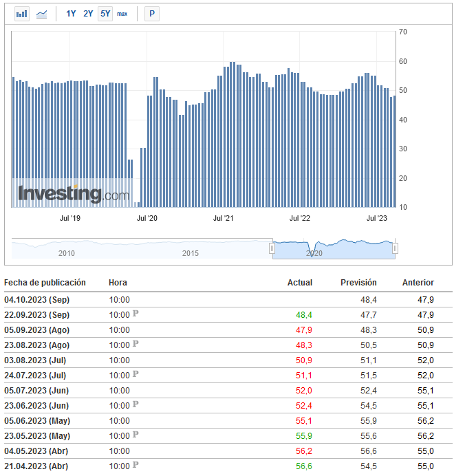Click the selected range area in navigator

pyautogui.click(x=334, y=248)
